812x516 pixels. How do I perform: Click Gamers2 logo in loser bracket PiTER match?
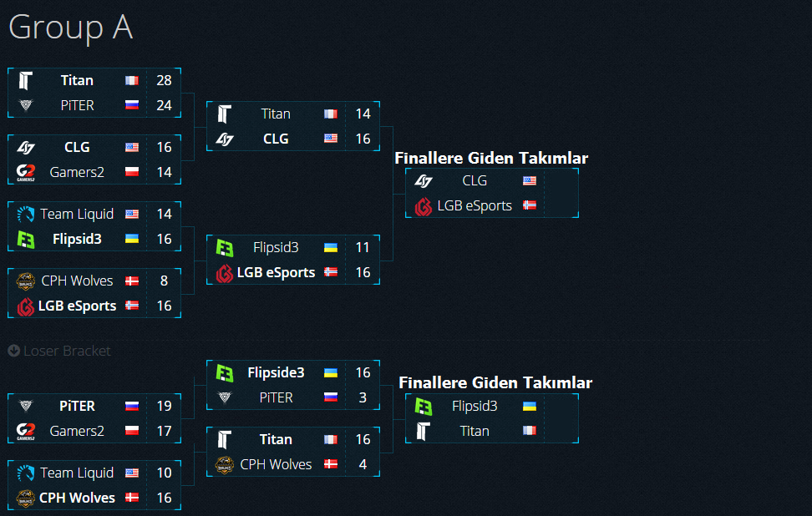(25, 432)
